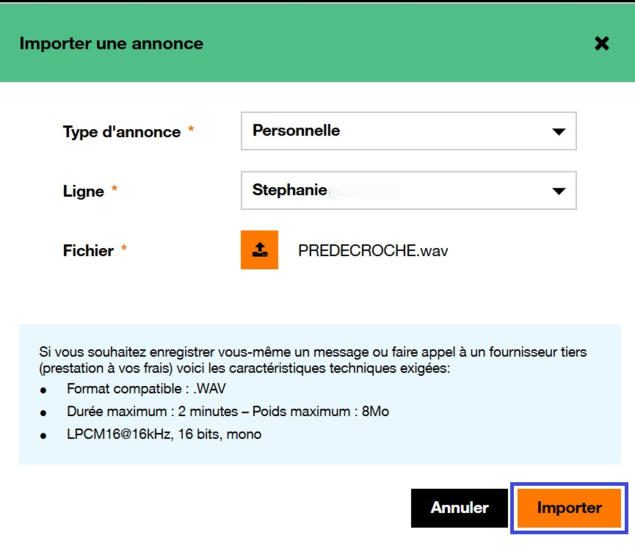The image size is (635, 546).
Task: Click the Fichier field label
Action: [88, 251]
